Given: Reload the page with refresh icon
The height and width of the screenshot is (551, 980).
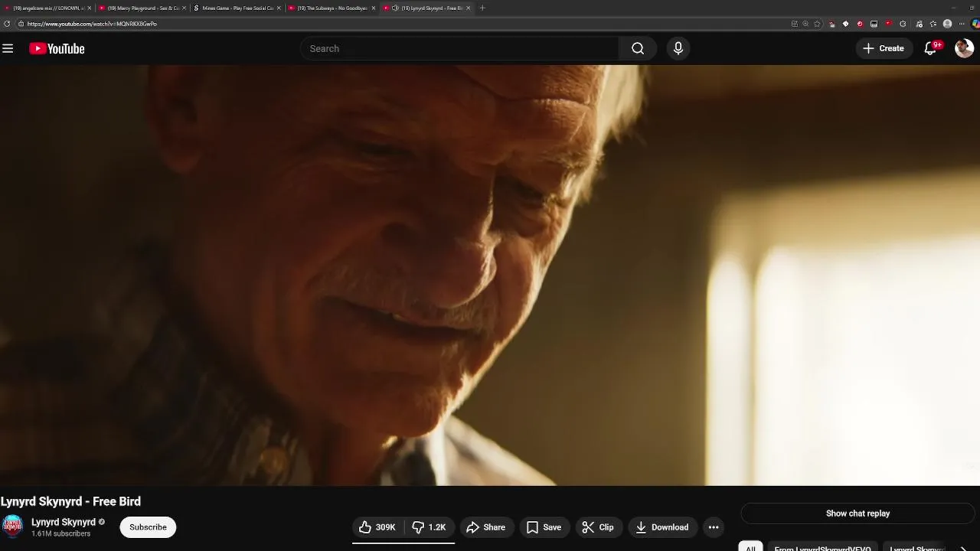Looking at the screenshot, I should [7, 24].
